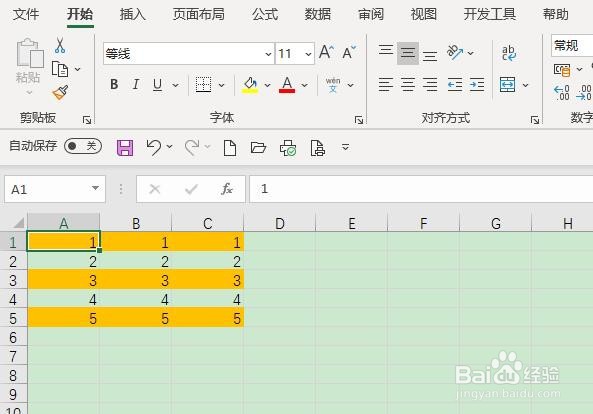Click the Cut scissors icon
Screen dimensions: 593x414
(60, 45)
